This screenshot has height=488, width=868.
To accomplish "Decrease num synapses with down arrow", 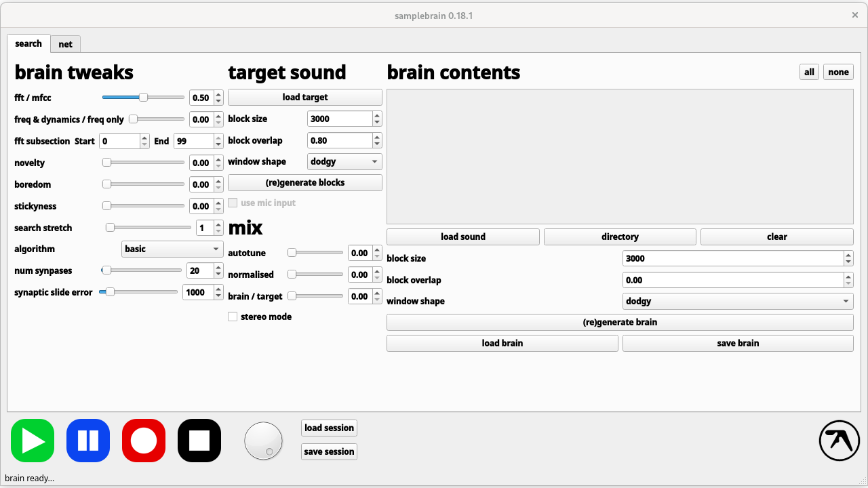I will 218,274.
